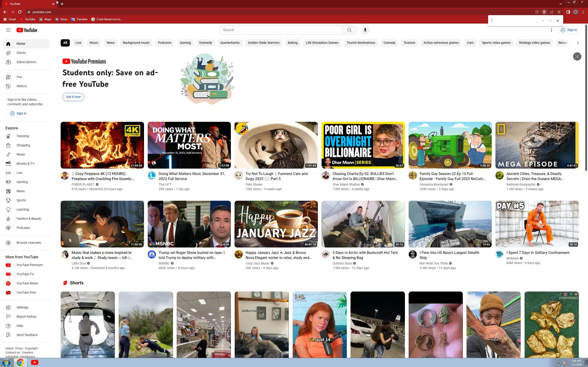Bookmark this page with the star icon
This screenshot has height=367, width=588.
tap(559, 12)
